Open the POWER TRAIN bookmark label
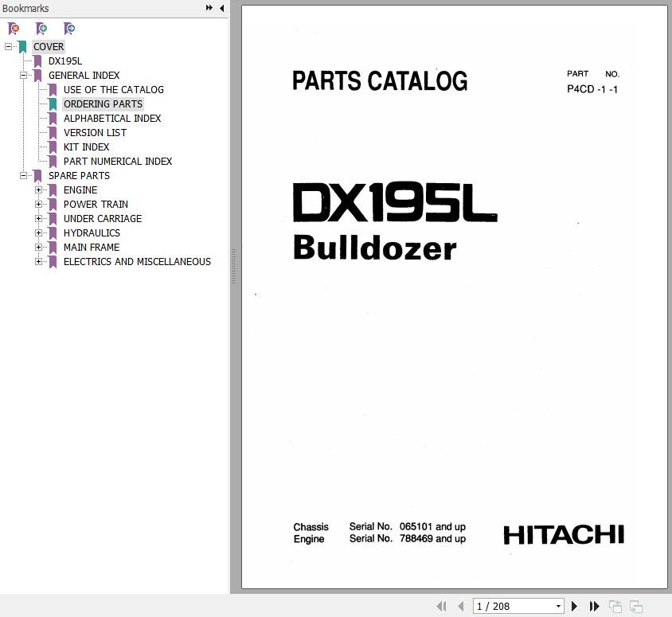672x617 pixels. (x=96, y=205)
